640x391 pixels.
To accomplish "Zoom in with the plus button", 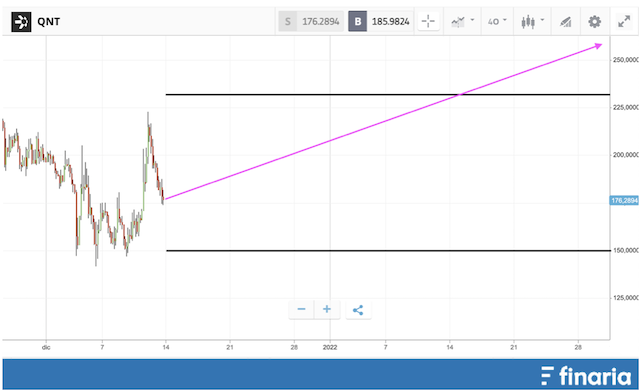I will [x=327, y=309].
